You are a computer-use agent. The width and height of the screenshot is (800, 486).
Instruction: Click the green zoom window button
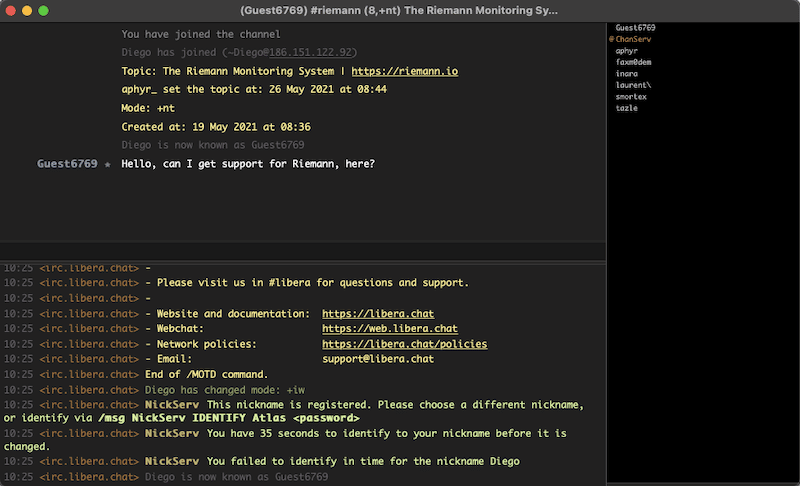tap(43, 11)
